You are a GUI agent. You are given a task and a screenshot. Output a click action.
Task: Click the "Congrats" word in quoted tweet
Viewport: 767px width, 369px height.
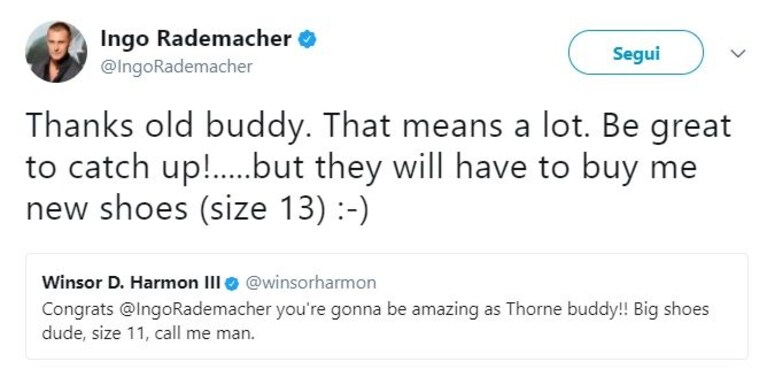[x=85, y=310]
